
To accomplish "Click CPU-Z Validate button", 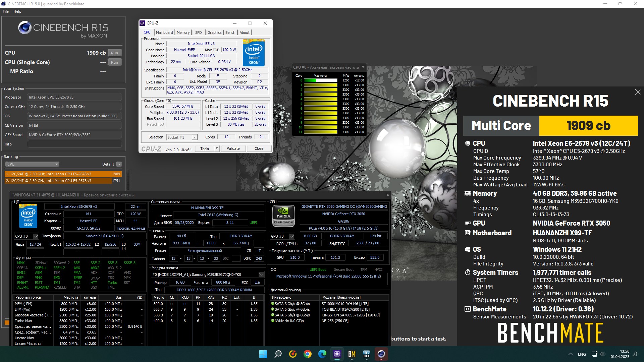I will tap(233, 148).
